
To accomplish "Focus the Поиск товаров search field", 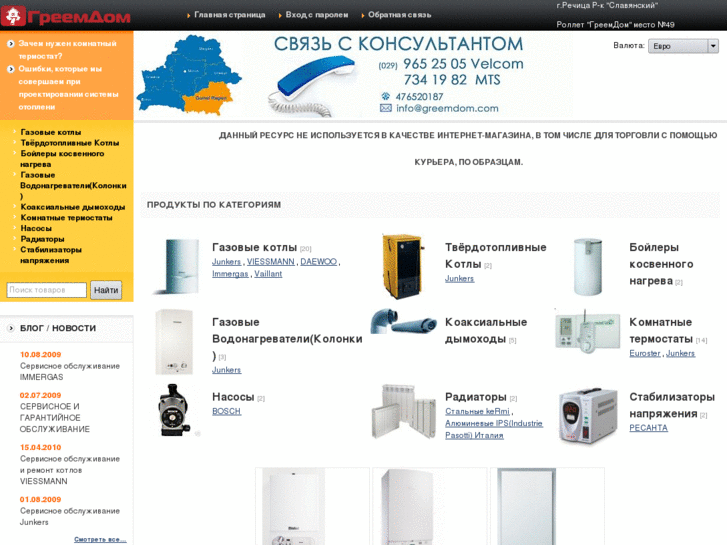I will tap(46, 290).
